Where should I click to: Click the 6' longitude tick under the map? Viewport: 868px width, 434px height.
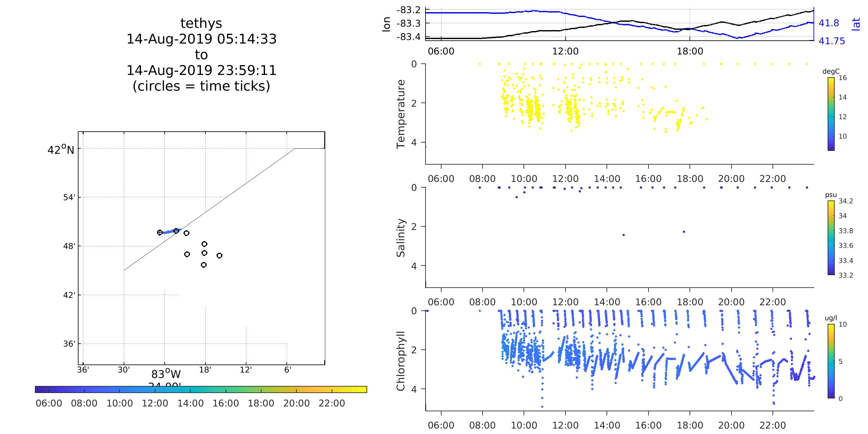tap(287, 370)
